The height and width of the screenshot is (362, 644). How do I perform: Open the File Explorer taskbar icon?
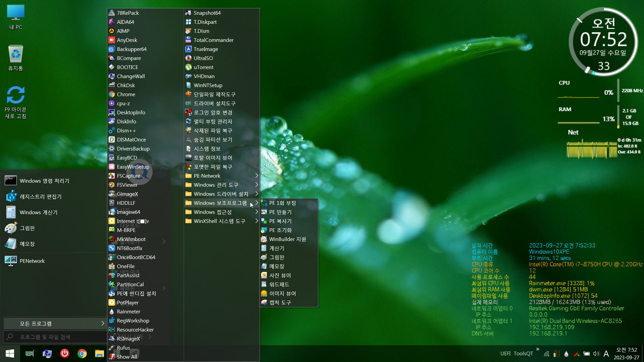coord(99,353)
